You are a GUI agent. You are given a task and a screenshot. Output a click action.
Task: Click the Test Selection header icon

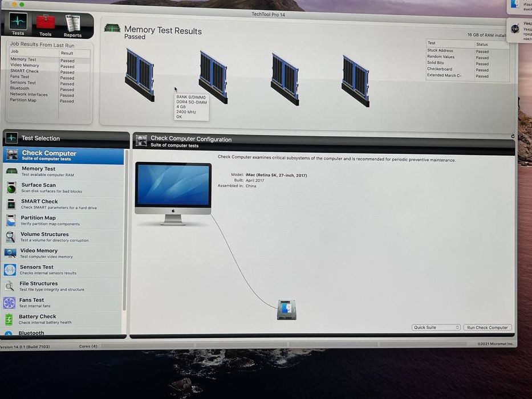point(11,137)
